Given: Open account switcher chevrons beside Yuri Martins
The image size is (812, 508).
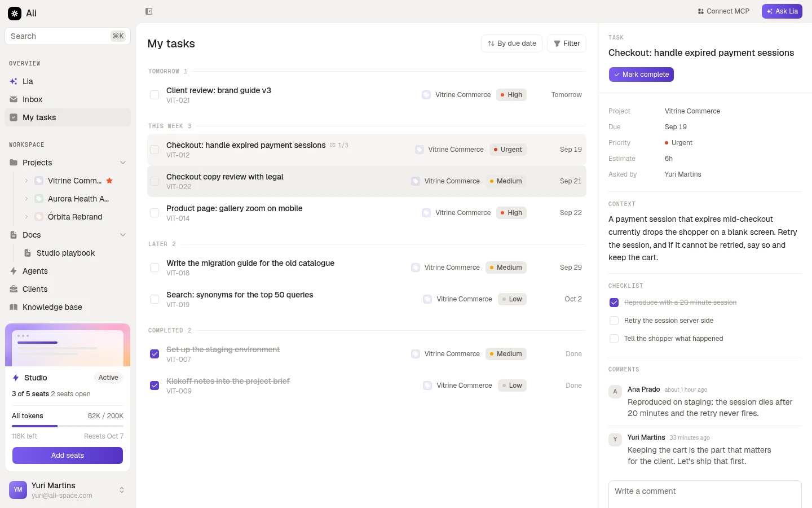Looking at the screenshot, I should click(x=122, y=490).
